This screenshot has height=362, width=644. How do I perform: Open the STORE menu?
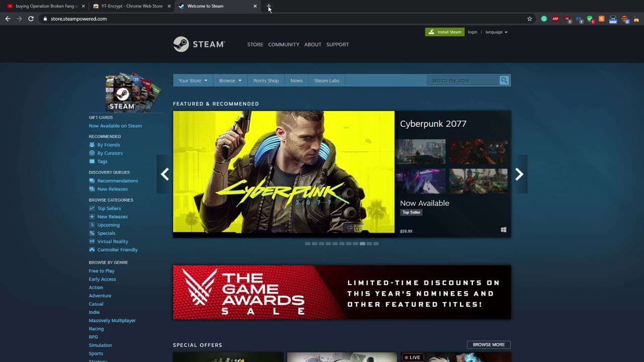(x=255, y=44)
